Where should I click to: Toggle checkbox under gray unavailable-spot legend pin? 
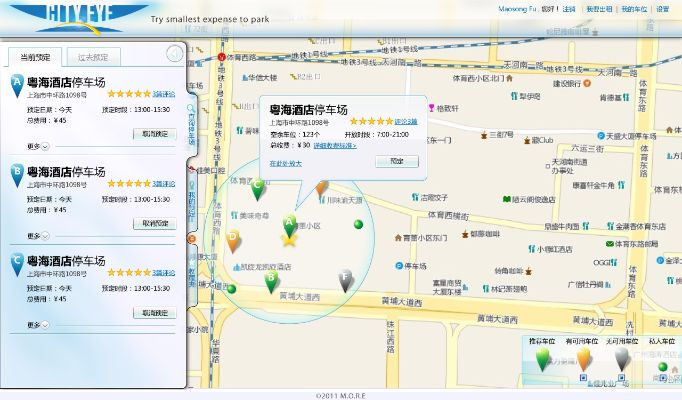click(x=622, y=378)
